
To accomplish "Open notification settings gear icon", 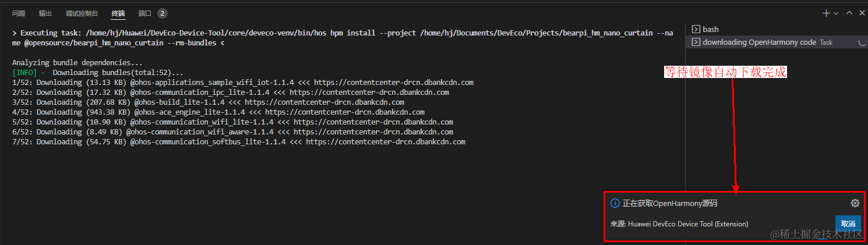I will click(855, 203).
